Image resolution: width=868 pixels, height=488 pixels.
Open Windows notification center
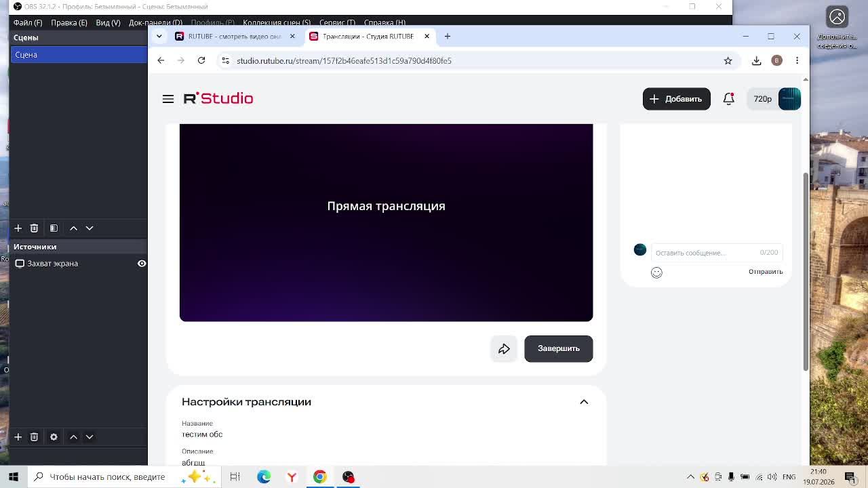point(850,477)
